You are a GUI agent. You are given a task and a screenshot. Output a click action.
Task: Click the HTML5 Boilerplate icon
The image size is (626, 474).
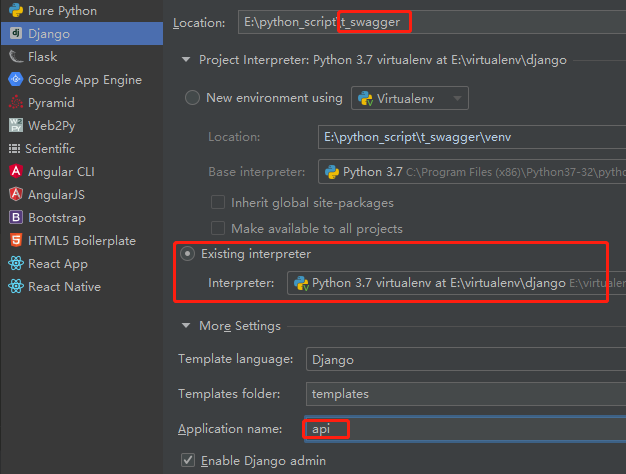point(16,240)
